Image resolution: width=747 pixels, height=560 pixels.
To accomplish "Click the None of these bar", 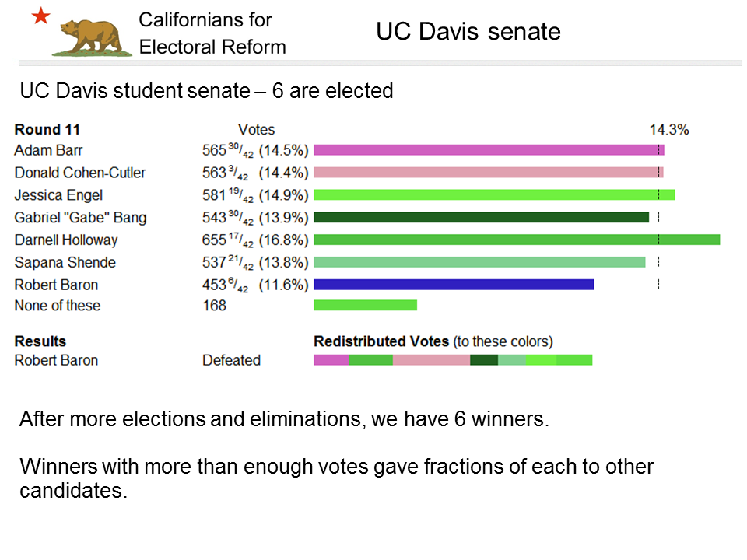I will click(x=365, y=305).
